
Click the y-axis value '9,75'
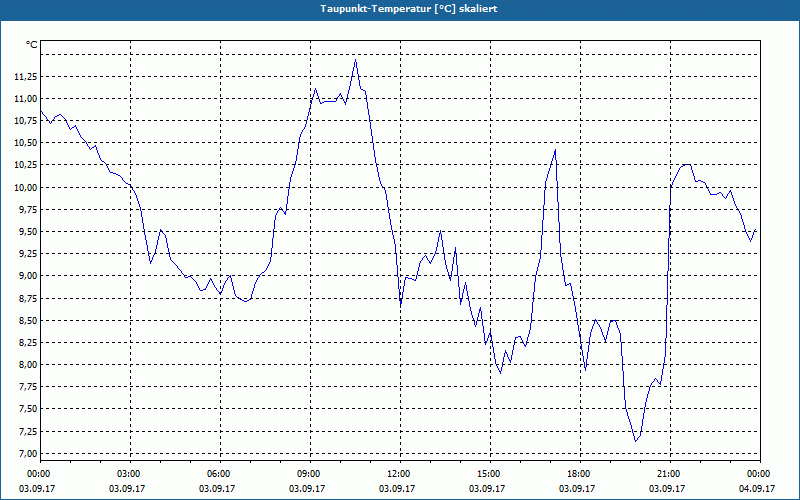click(x=27, y=210)
